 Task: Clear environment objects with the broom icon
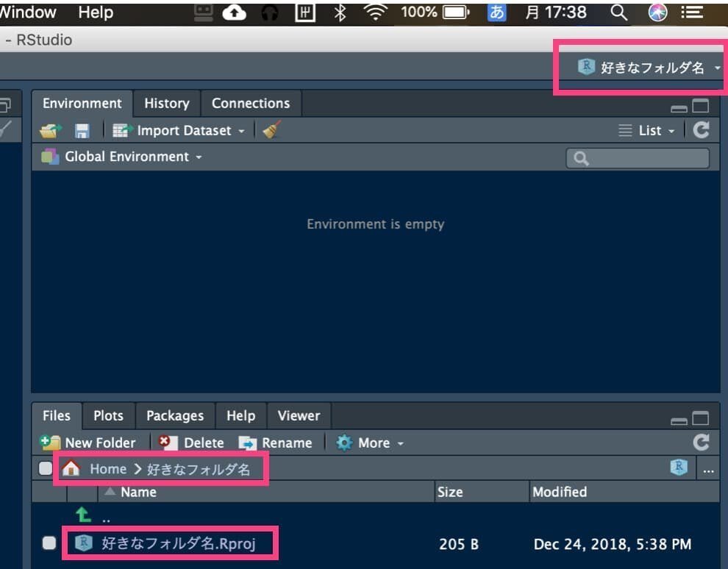[x=271, y=130]
